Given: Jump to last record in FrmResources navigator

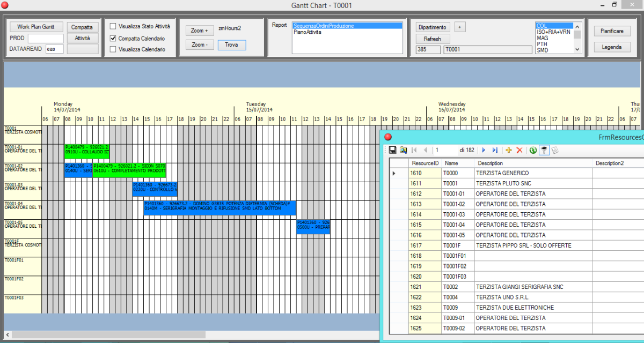Looking at the screenshot, I should tap(495, 150).
